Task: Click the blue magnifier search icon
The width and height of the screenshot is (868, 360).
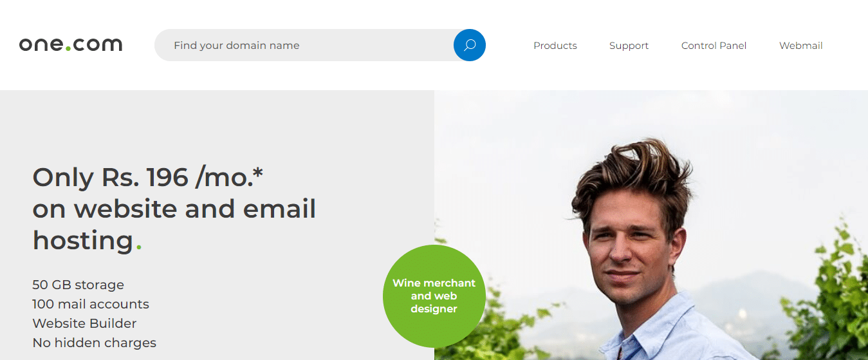Action: pos(469,45)
